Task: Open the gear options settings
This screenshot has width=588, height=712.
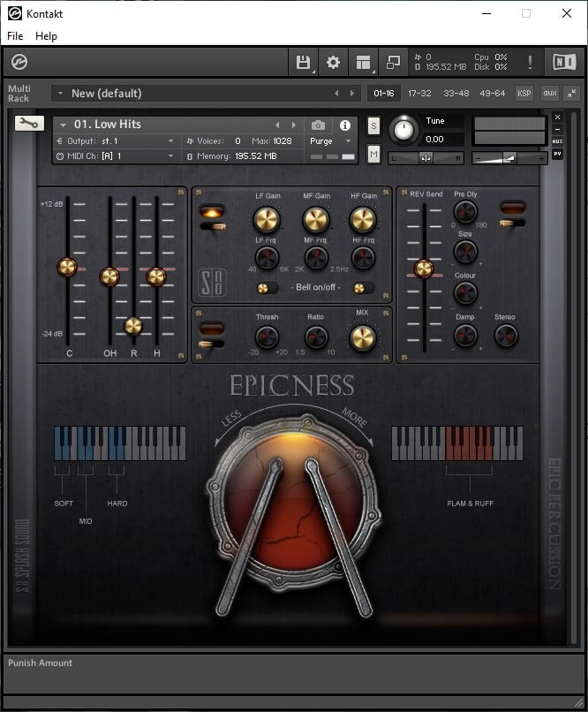Action: tap(333, 62)
